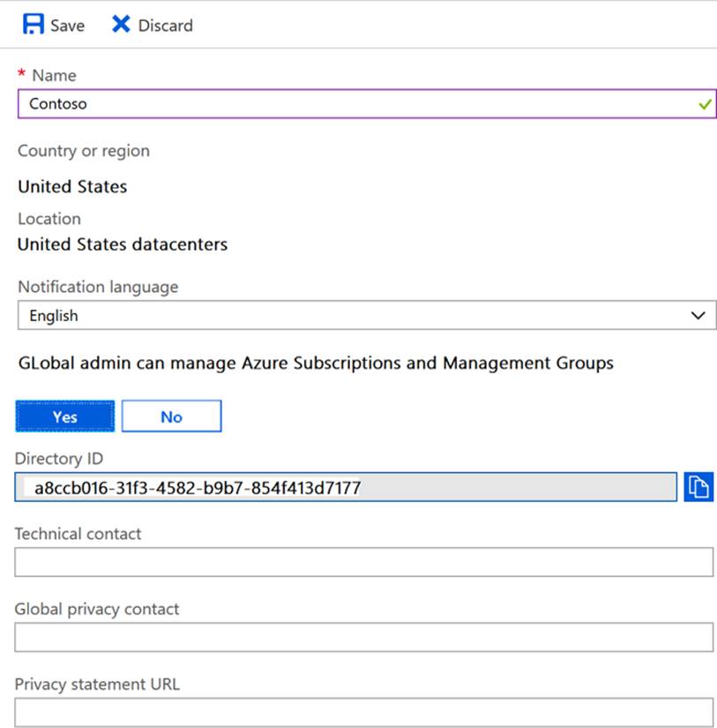Click the Discard X icon

point(121,25)
